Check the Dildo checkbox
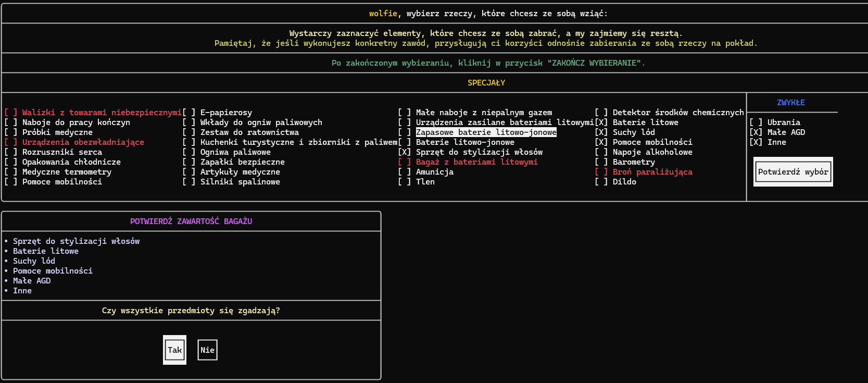 coord(601,182)
